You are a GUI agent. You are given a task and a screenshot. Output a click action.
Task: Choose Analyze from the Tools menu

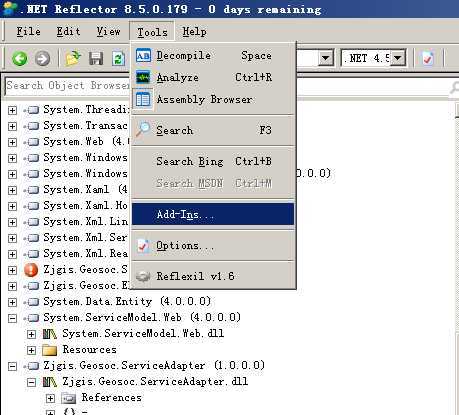tap(213, 77)
